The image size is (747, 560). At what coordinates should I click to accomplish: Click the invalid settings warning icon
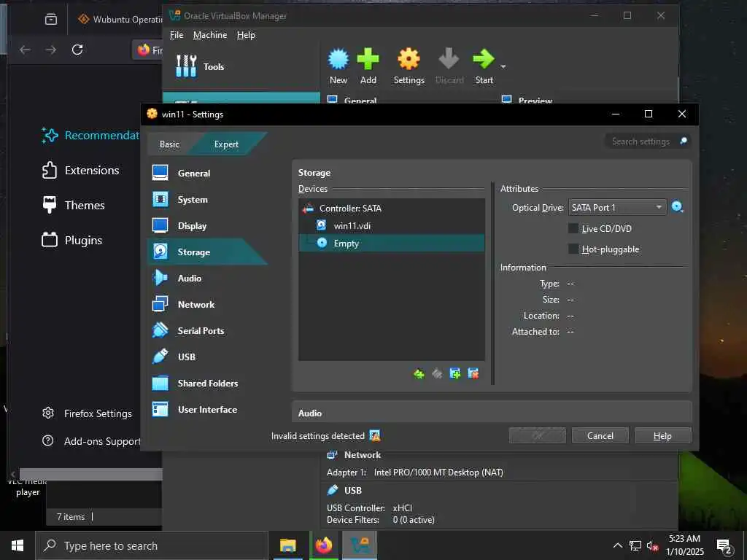[375, 436]
